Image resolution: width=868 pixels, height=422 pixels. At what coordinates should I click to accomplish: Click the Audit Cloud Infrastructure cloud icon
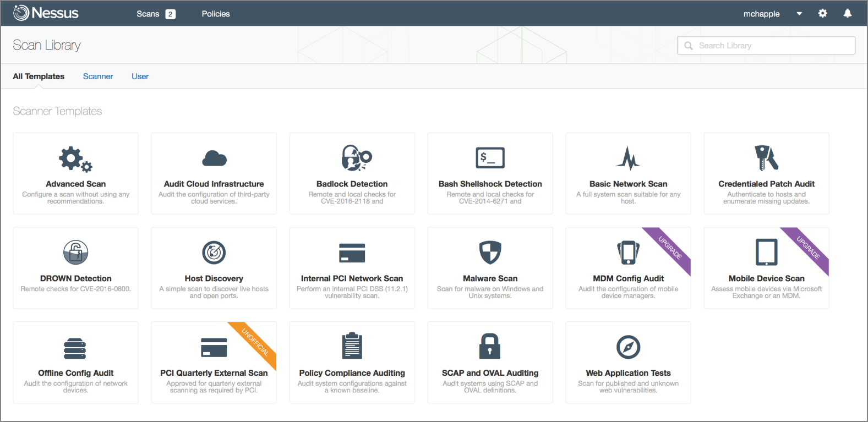pos(214,158)
